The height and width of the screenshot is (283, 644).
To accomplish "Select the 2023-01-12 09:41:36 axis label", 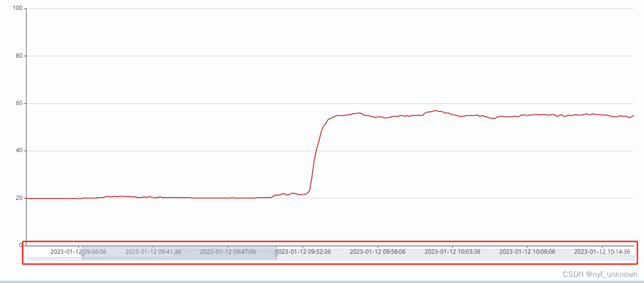I will 153,252.
